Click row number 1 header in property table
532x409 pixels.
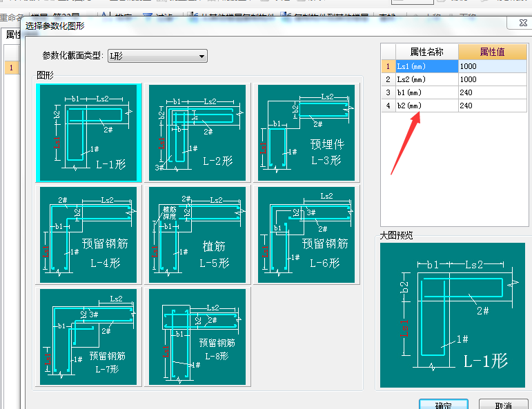(x=388, y=66)
